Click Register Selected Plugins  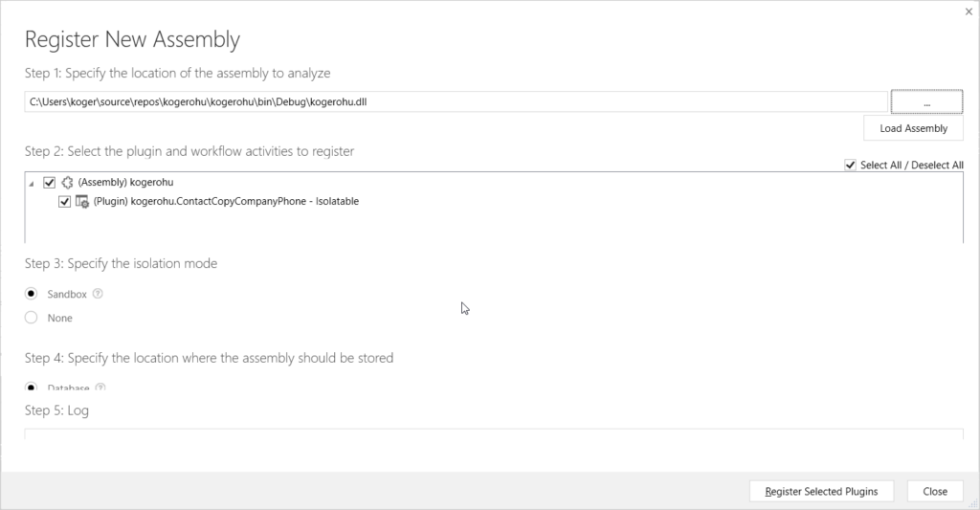pos(821,491)
